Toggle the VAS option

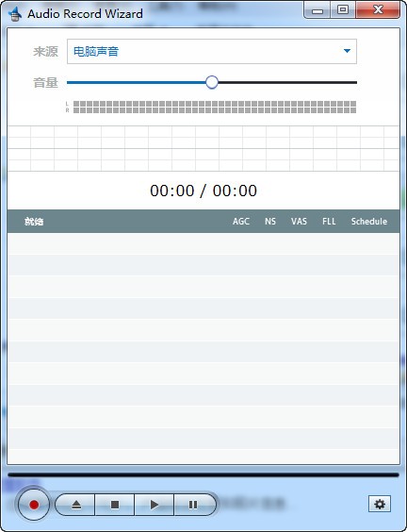[299, 222]
